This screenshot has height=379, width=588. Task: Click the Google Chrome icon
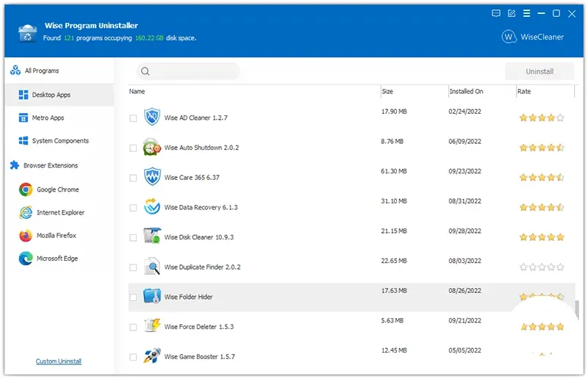(26, 189)
